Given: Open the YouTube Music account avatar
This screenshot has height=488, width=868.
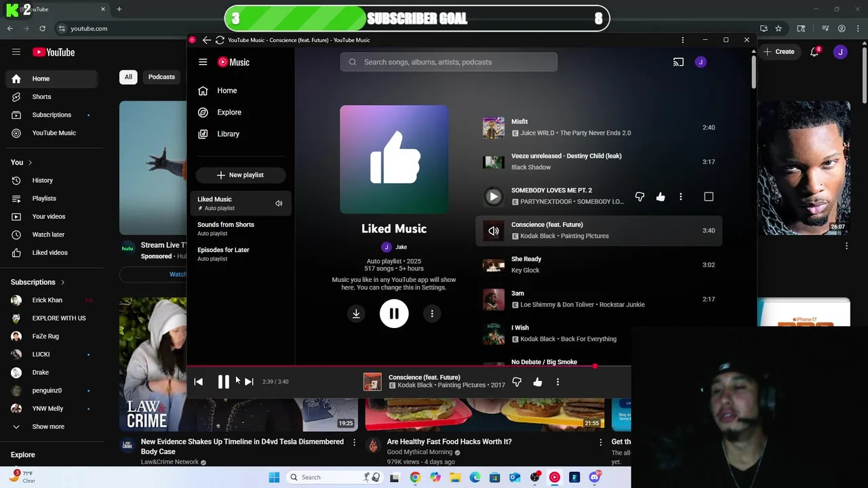Looking at the screenshot, I should tap(701, 62).
